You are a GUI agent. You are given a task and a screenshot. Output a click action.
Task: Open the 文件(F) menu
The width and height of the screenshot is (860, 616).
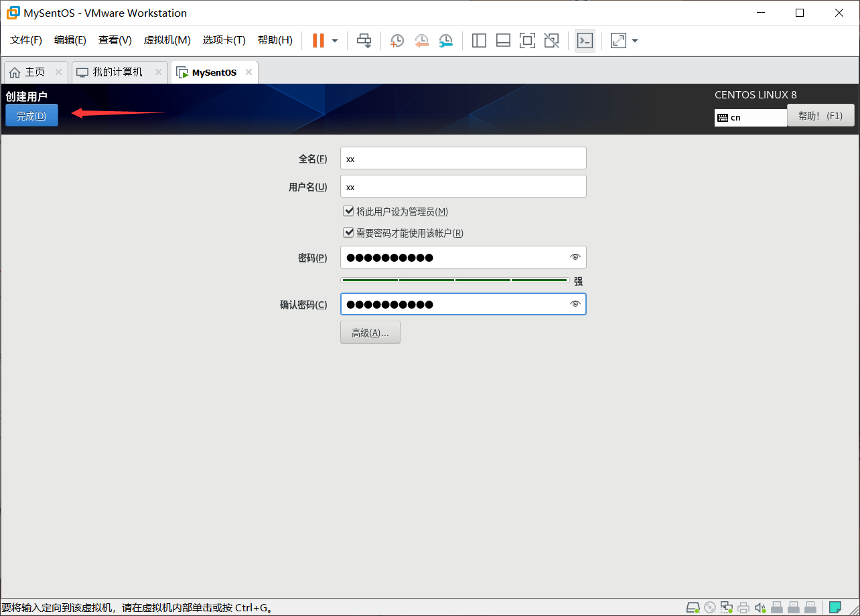click(26, 40)
